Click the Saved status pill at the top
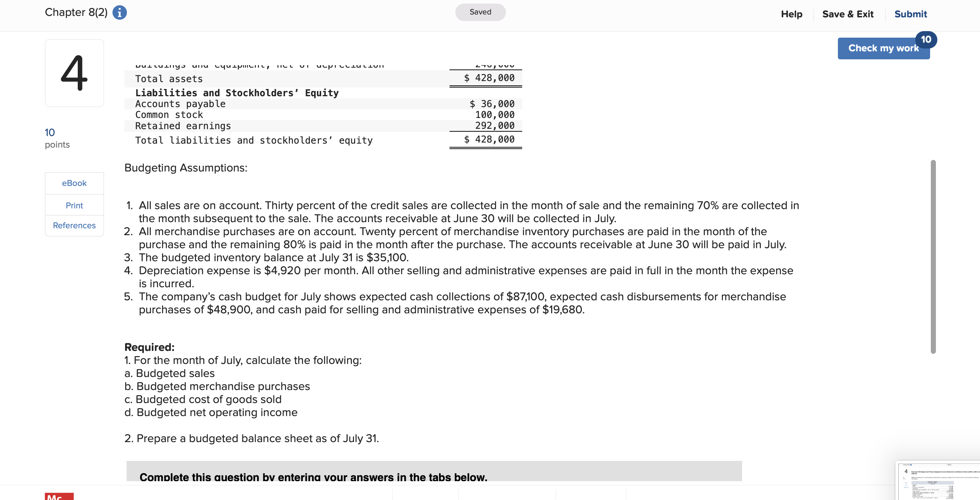This screenshot has width=980, height=500. [480, 12]
